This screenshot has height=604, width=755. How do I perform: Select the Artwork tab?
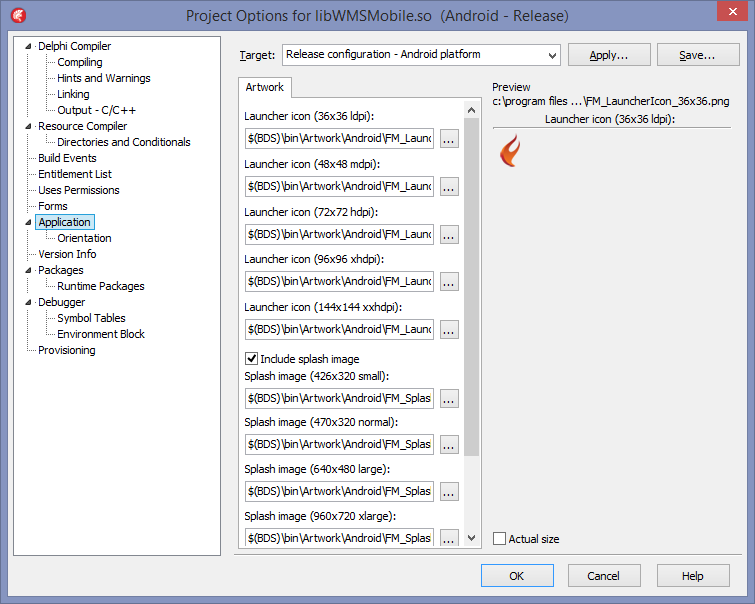pyautogui.click(x=264, y=87)
